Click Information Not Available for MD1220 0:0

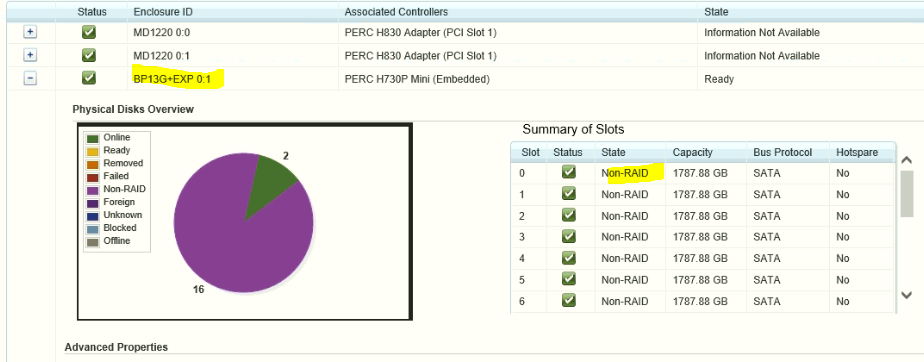click(x=761, y=33)
